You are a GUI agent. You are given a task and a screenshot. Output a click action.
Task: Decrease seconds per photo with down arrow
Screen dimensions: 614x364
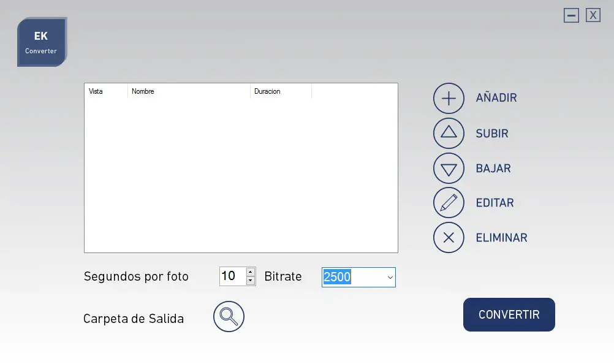point(250,281)
